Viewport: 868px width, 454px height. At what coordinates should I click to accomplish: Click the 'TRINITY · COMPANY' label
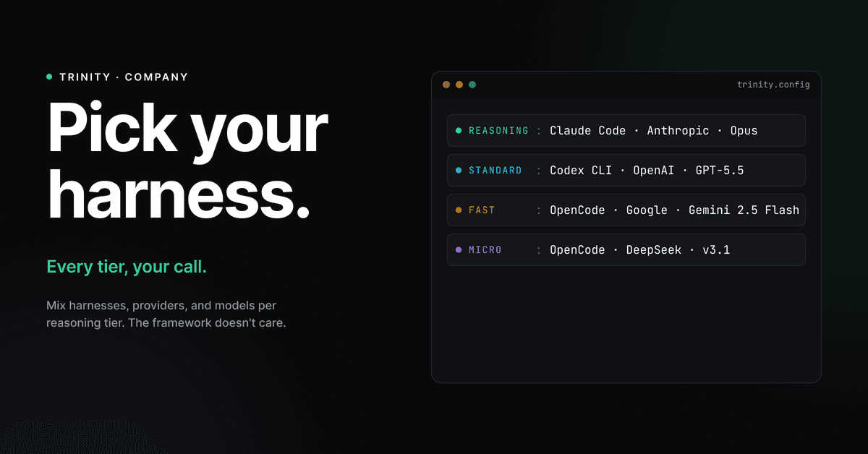pos(124,77)
